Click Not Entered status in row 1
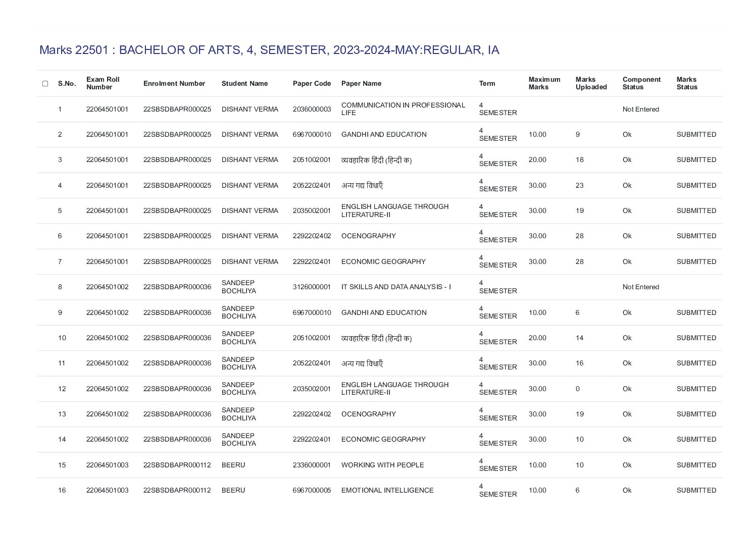 coord(641,109)
